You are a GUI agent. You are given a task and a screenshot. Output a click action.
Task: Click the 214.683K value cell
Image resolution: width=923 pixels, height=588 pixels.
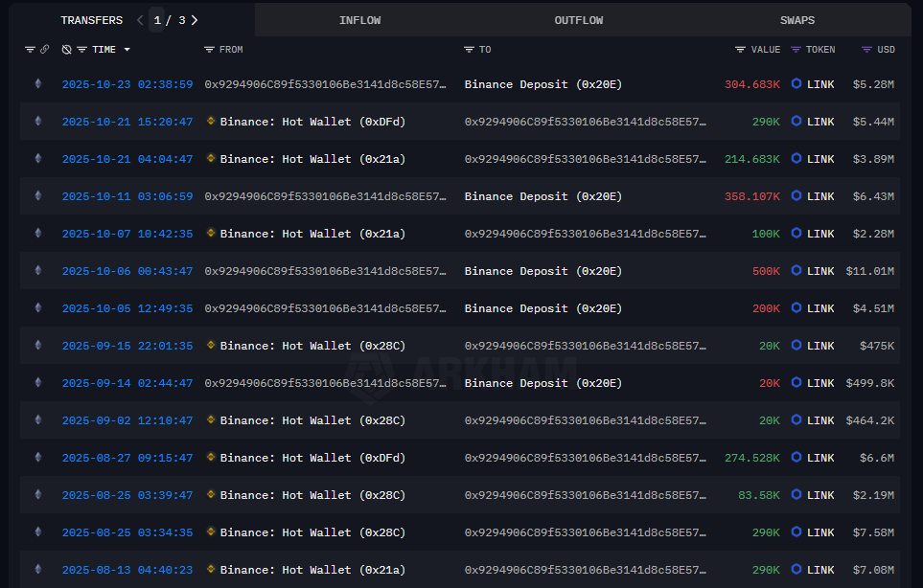pyautogui.click(x=751, y=159)
